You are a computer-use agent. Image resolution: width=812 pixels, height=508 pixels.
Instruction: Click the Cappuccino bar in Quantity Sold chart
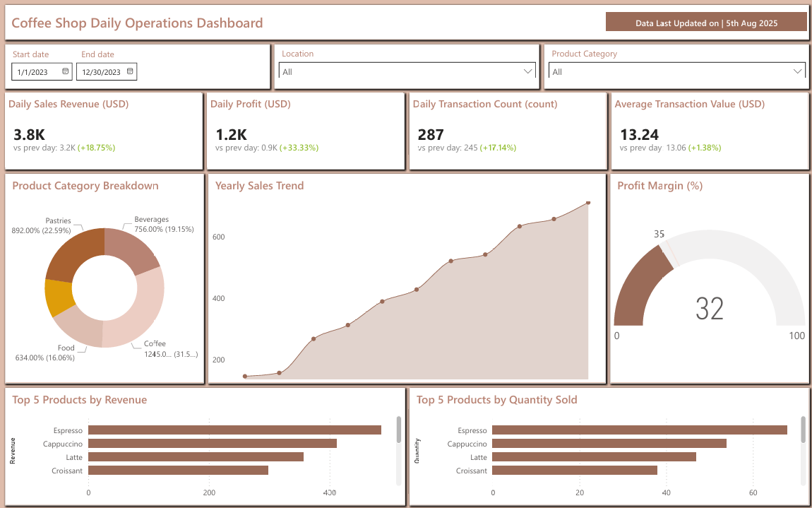coord(609,444)
